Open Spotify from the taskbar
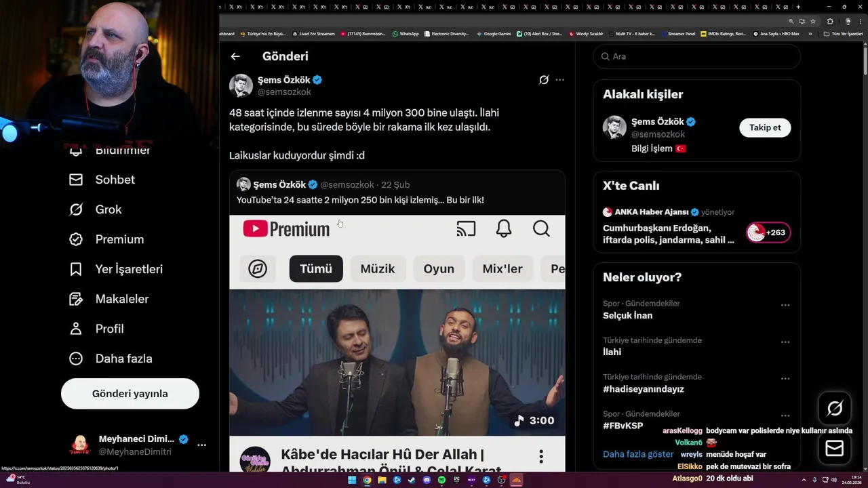Screen dimensions: 868x488 point(441,480)
